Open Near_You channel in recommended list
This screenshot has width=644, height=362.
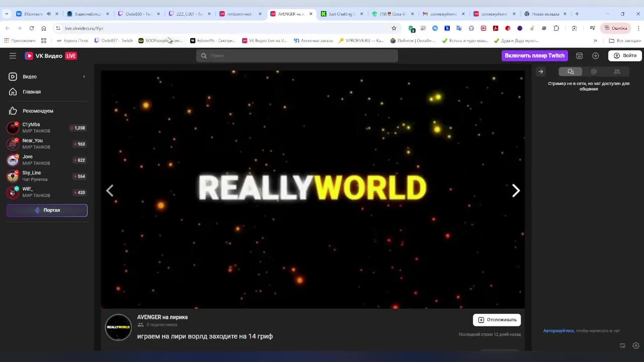coord(47,144)
